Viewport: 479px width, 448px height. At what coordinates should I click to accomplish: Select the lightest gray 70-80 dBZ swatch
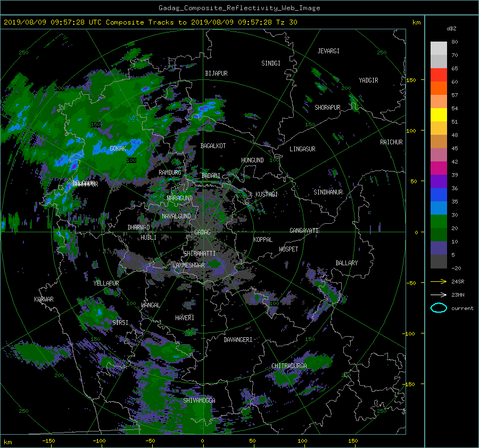click(x=439, y=48)
